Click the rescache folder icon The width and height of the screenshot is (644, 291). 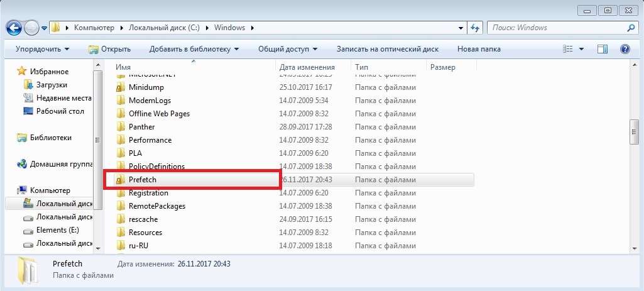click(121, 219)
